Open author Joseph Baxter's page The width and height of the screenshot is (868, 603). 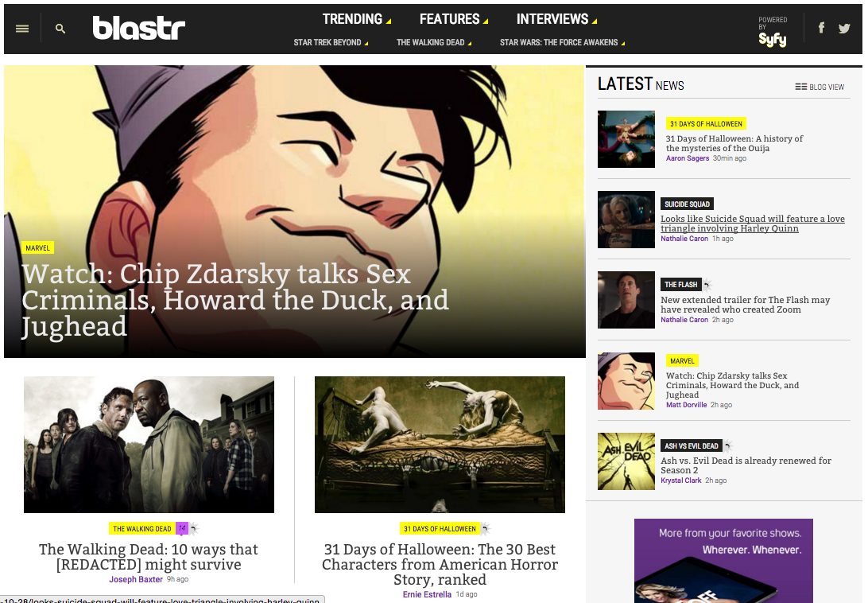[x=136, y=579]
